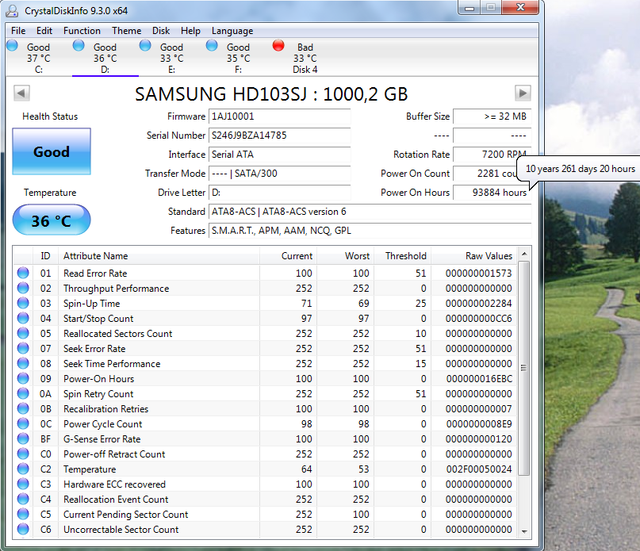Click status icon for Reallocation Event Count
This screenshot has width=640, height=551.
point(23,499)
